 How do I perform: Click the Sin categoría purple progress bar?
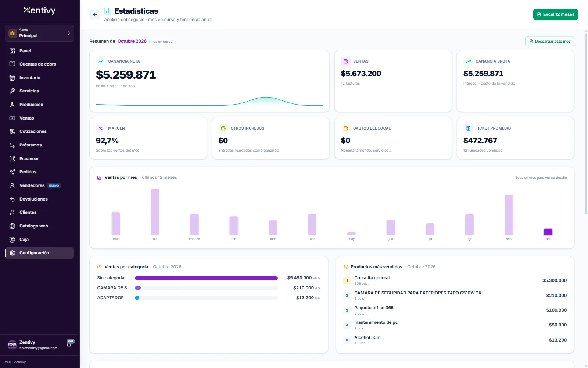pyautogui.click(x=206, y=278)
